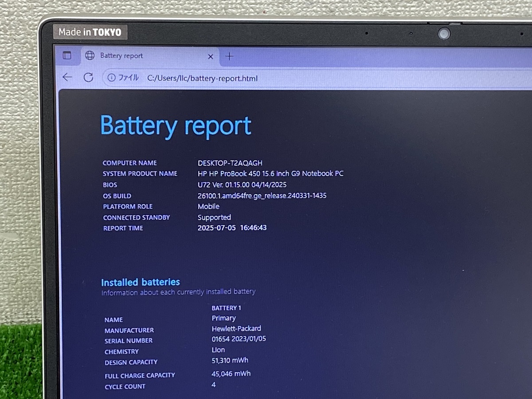
Task: Select design capacity 51,310 mWh
Action: point(230,360)
